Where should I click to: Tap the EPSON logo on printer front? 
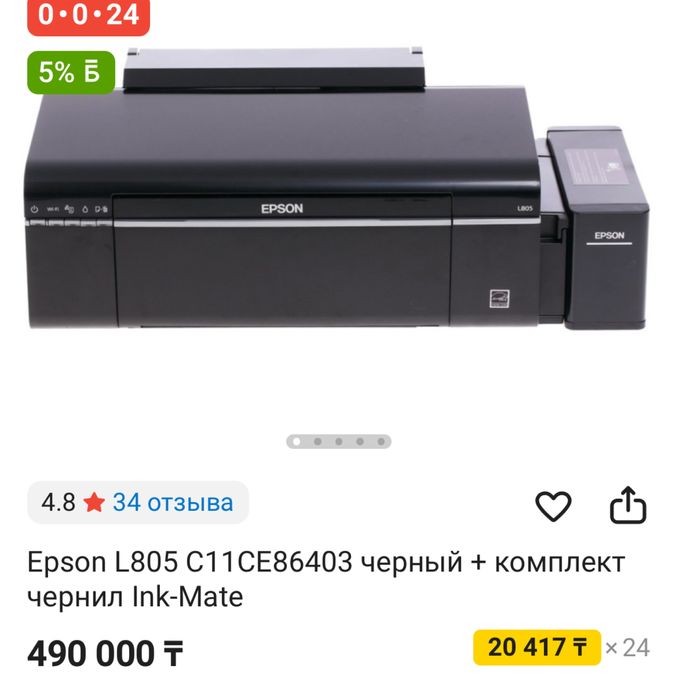[282, 209]
